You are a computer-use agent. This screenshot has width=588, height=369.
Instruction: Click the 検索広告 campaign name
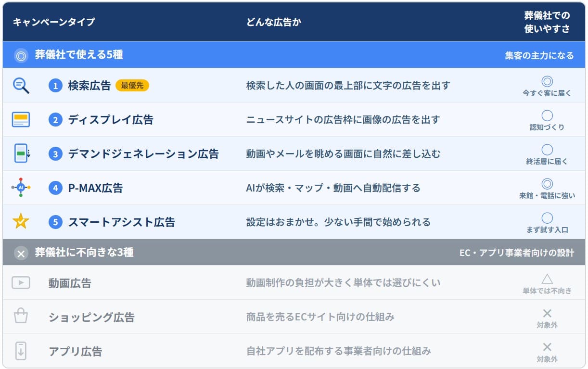[89, 86]
